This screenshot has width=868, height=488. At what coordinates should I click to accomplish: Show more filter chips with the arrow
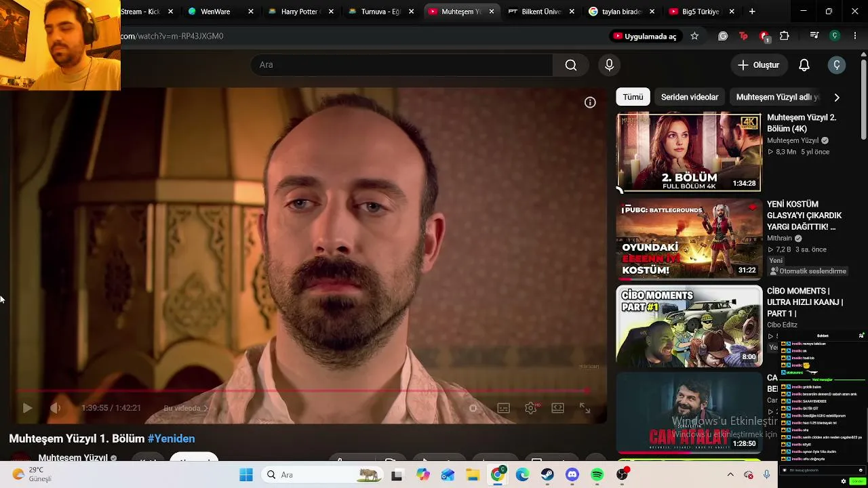pos(837,97)
